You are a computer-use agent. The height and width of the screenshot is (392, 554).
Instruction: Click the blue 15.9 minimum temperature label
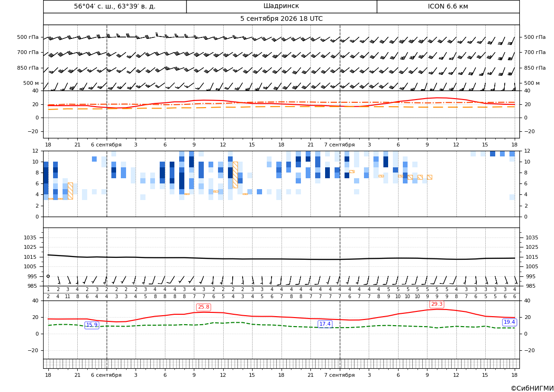92,325
